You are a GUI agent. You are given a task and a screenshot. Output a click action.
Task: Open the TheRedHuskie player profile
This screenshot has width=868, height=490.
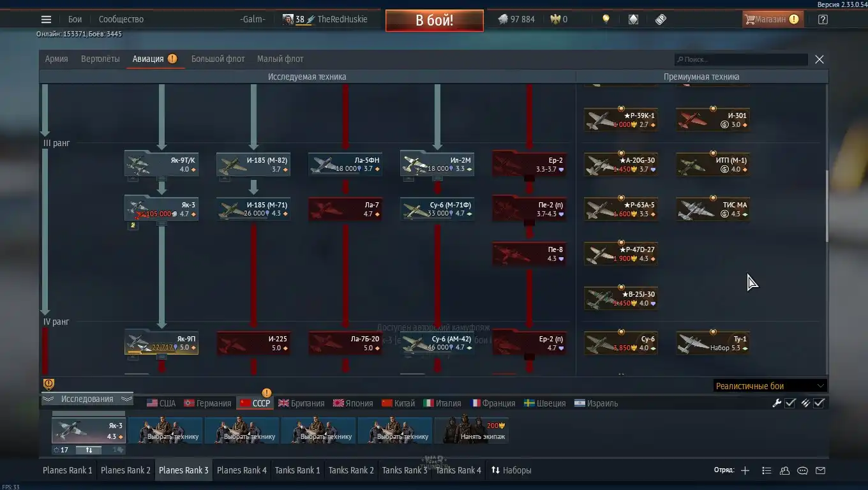coord(342,19)
